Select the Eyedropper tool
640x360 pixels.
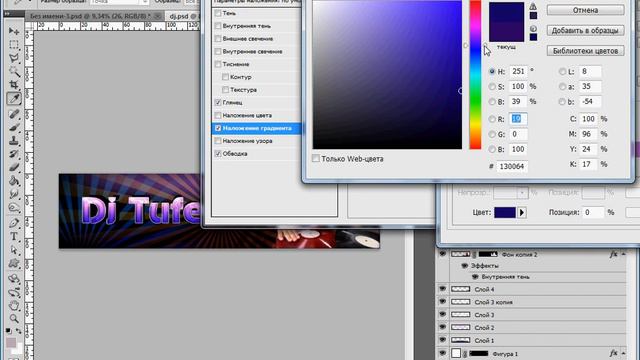pyautogui.click(x=13, y=99)
